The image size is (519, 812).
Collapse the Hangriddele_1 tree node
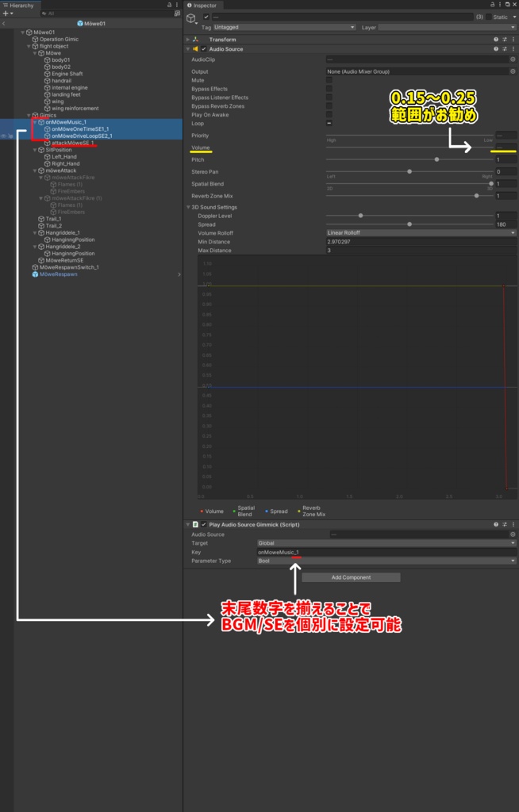tap(35, 233)
